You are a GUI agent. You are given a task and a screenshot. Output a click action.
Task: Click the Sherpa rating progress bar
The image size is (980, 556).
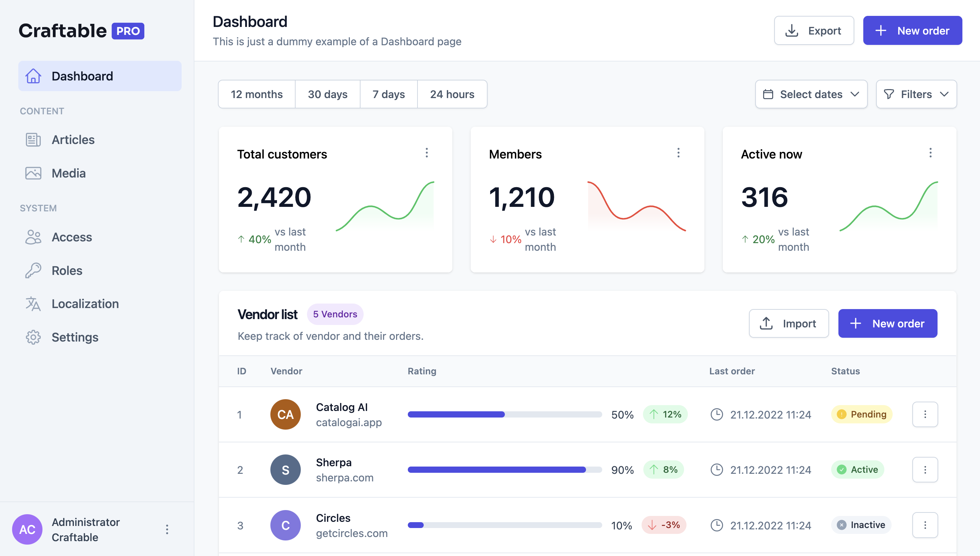(504, 470)
